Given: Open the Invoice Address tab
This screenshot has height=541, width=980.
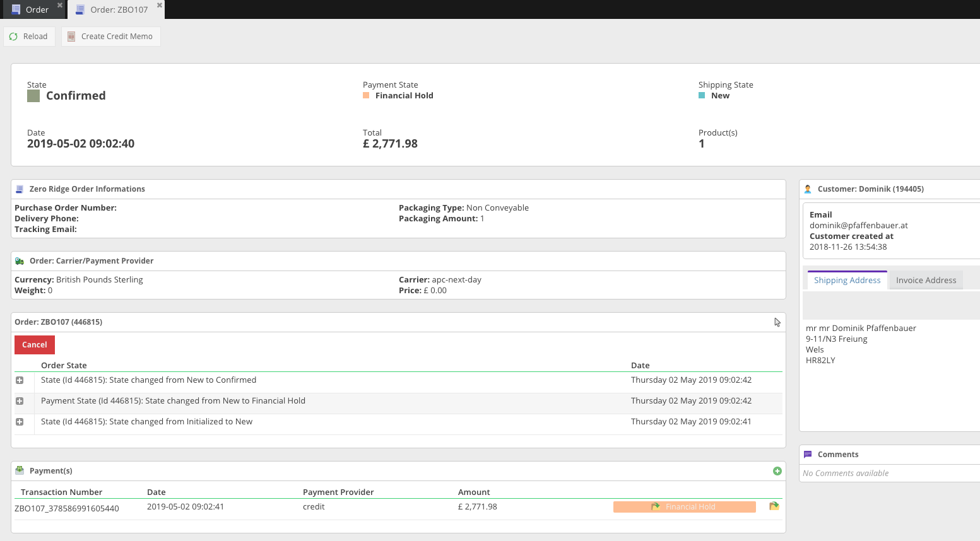Looking at the screenshot, I should click(x=926, y=281).
